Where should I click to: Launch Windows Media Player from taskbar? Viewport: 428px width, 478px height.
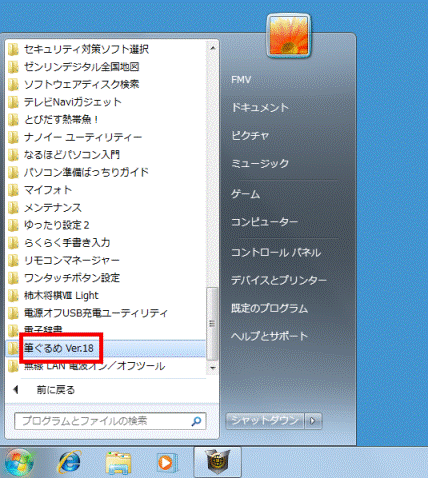(167, 463)
